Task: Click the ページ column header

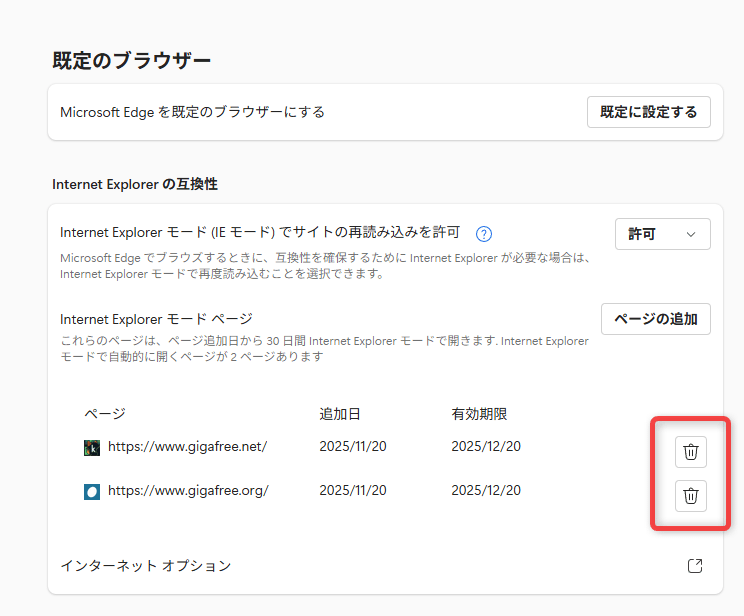Action: tap(104, 414)
